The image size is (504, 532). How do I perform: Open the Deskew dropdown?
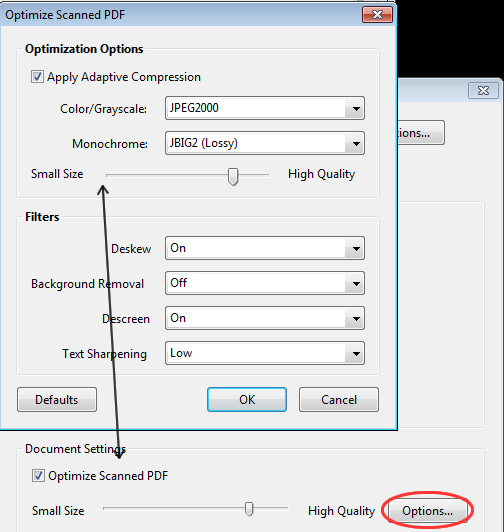(265, 248)
